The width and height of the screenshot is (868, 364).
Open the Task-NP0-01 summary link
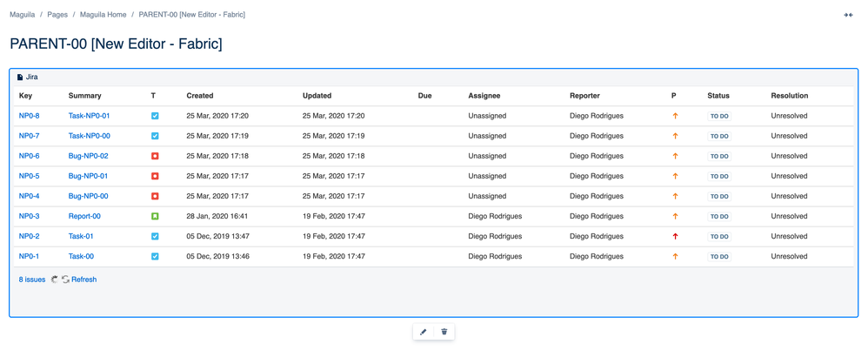click(89, 117)
